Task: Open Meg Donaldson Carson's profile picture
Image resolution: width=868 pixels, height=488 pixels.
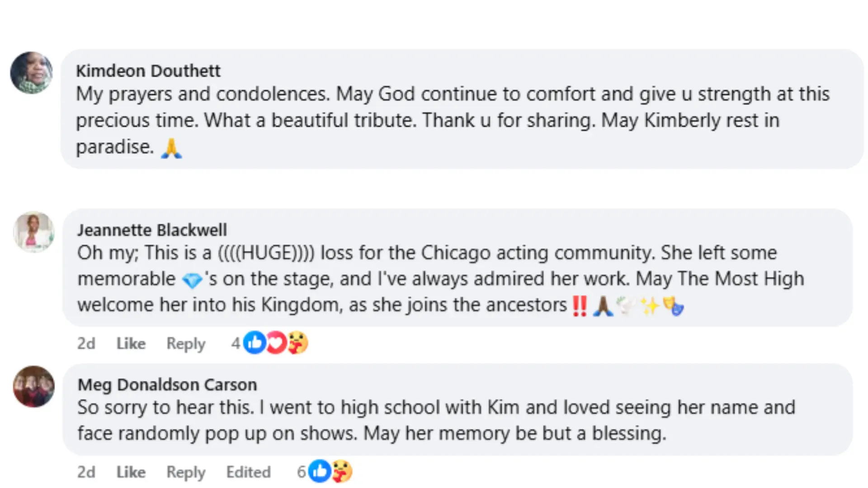Action: tap(34, 386)
